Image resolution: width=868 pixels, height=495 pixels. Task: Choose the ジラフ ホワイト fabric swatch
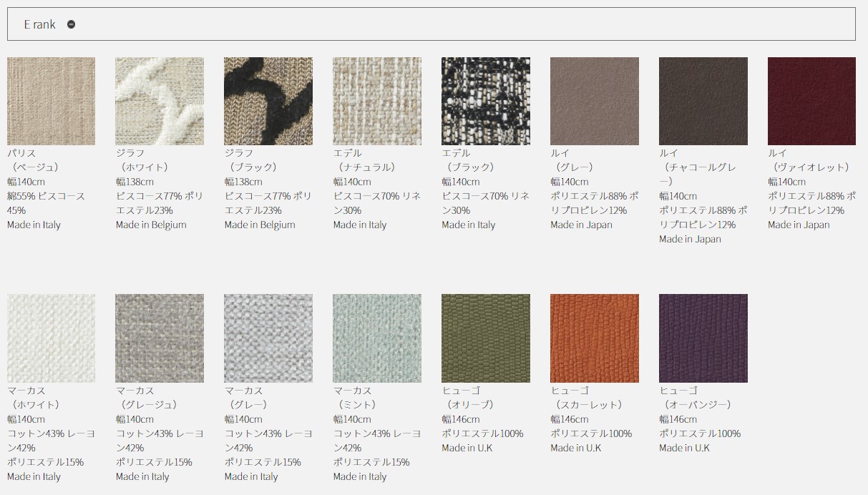[x=160, y=101]
